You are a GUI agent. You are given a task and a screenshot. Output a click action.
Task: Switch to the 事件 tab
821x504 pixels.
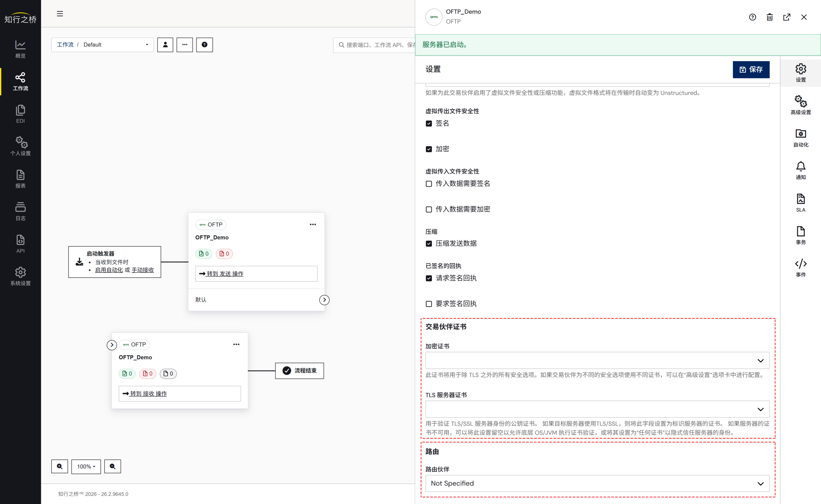(x=800, y=268)
